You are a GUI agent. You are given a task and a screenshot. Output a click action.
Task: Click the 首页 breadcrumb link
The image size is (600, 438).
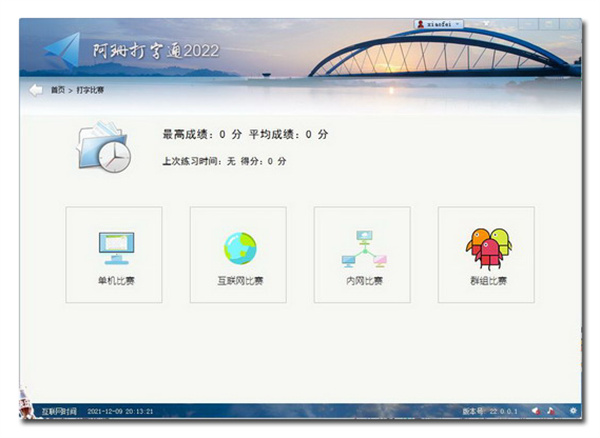pos(58,90)
